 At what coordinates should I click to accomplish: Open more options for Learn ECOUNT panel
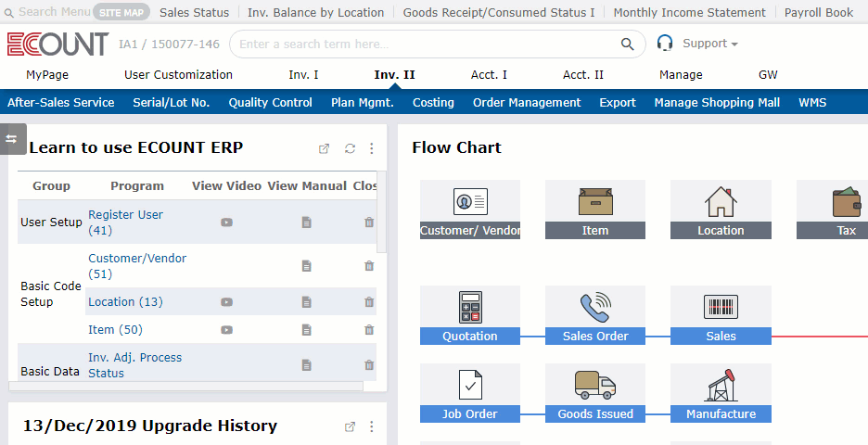[372, 148]
